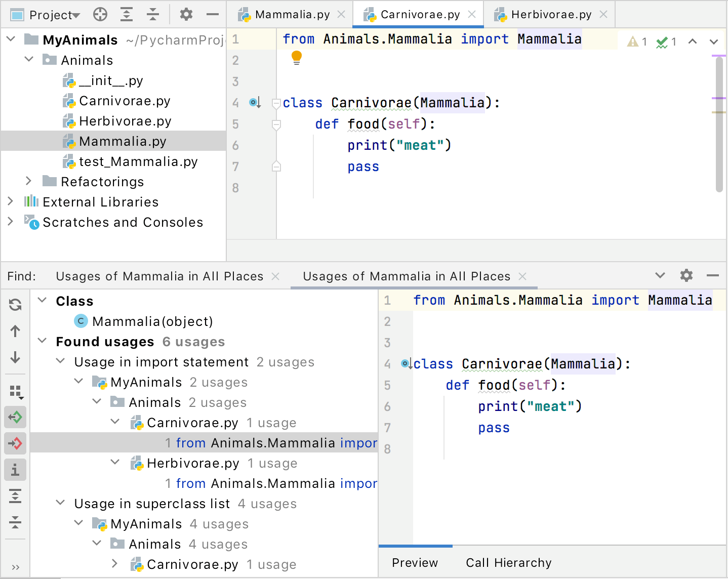Select Mammalia.py in the Project tree

(123, 141)
